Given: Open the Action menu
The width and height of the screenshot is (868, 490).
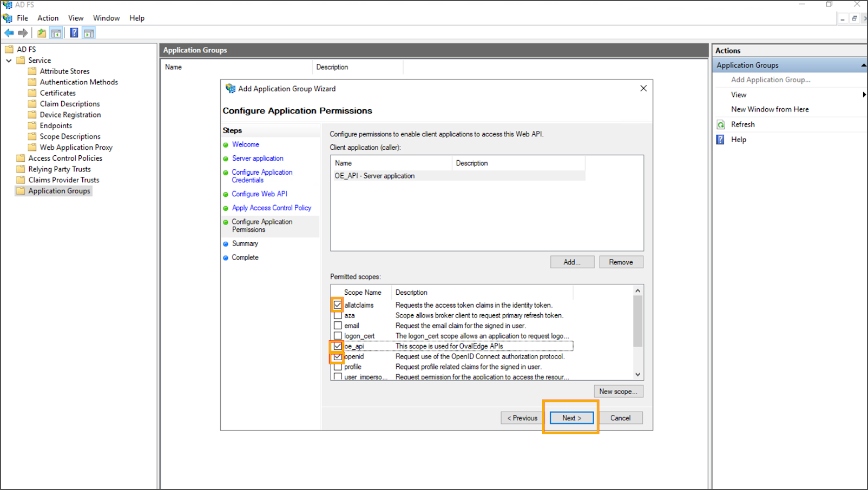Looking at the screenshot, I should 48,18.
